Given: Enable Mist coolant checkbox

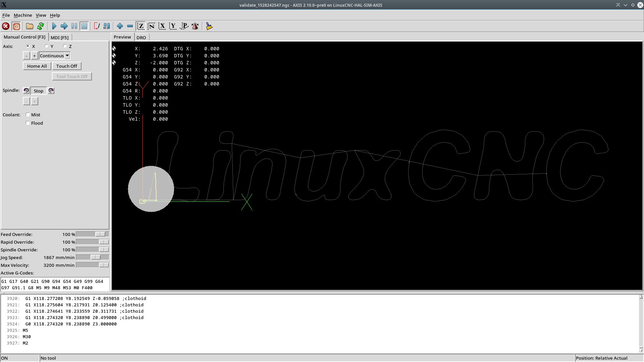Looking at the screenshot, I should point(28,115).
